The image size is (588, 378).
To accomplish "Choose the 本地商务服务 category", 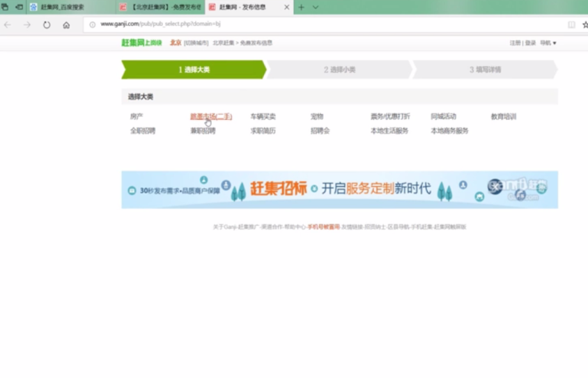I will pos(449,131).
